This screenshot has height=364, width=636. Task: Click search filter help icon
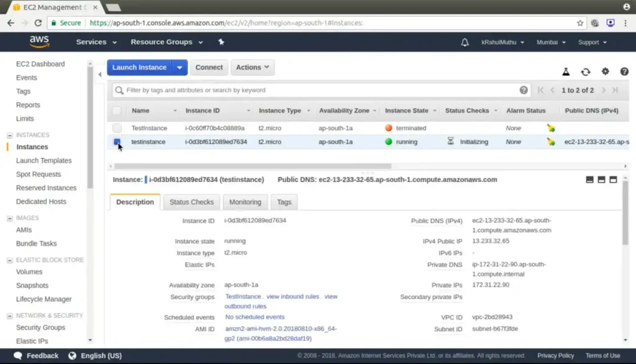click(x=524, y=90)
